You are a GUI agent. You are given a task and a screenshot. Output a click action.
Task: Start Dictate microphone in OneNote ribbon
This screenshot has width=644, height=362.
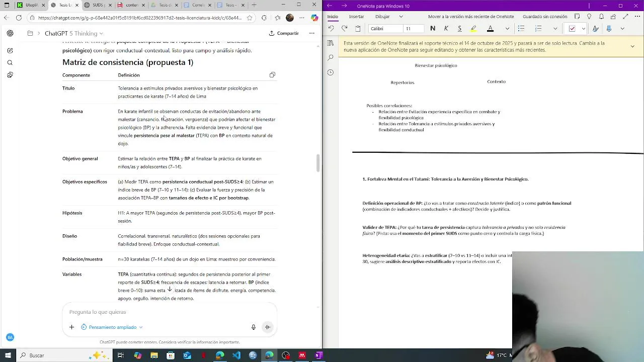609,29
